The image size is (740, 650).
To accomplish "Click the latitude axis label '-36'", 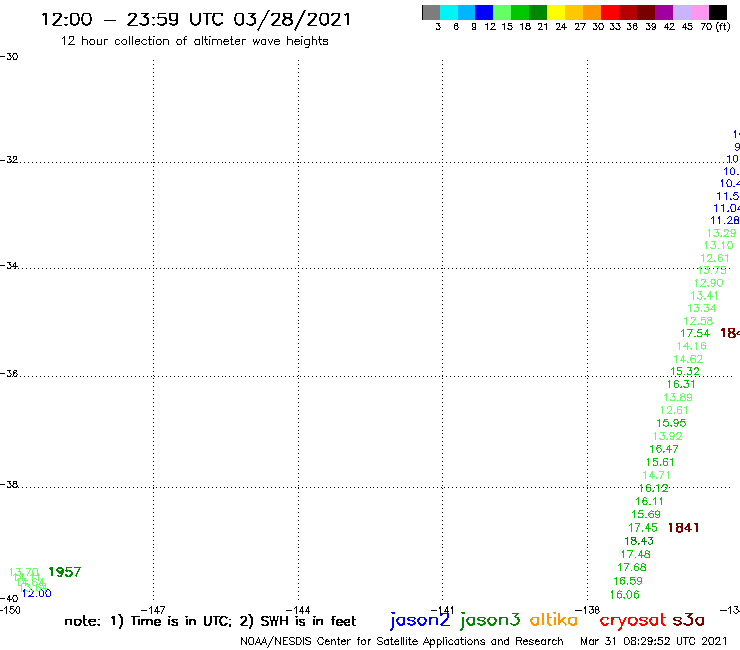I will (x=9, y=374).
